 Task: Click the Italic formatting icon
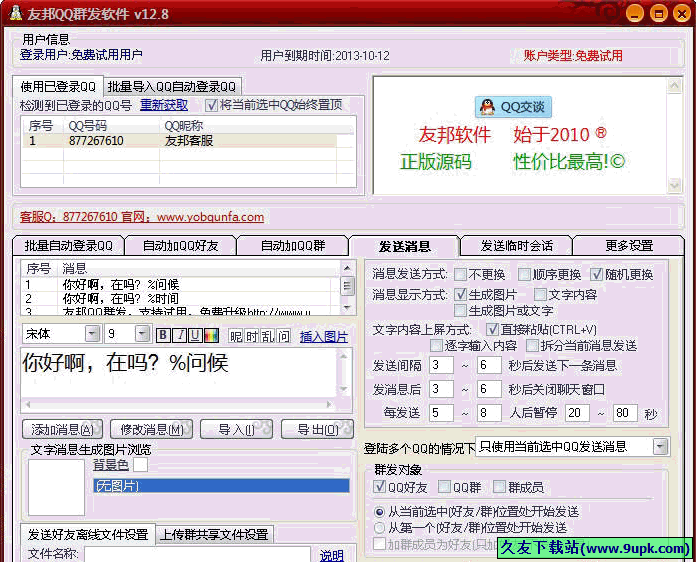179,335
